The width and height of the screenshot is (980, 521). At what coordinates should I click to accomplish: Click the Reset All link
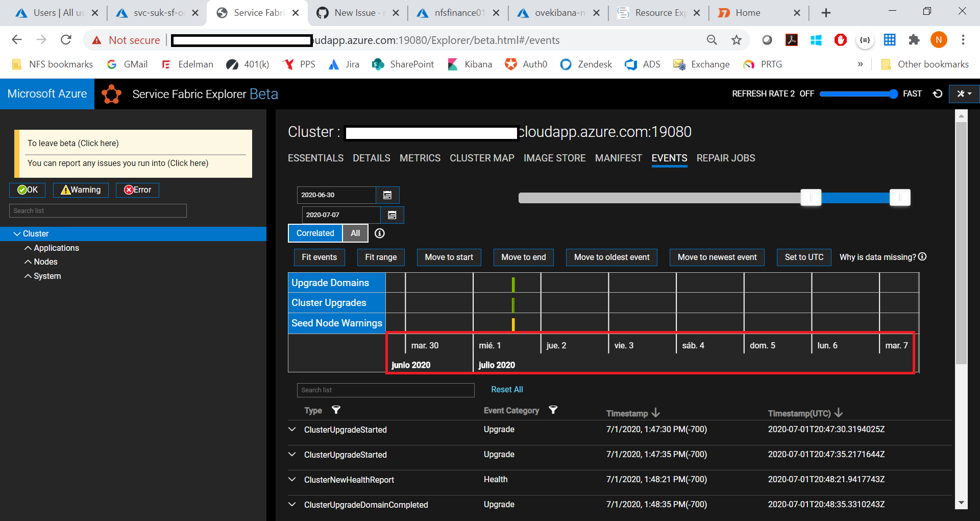[507, 389]
